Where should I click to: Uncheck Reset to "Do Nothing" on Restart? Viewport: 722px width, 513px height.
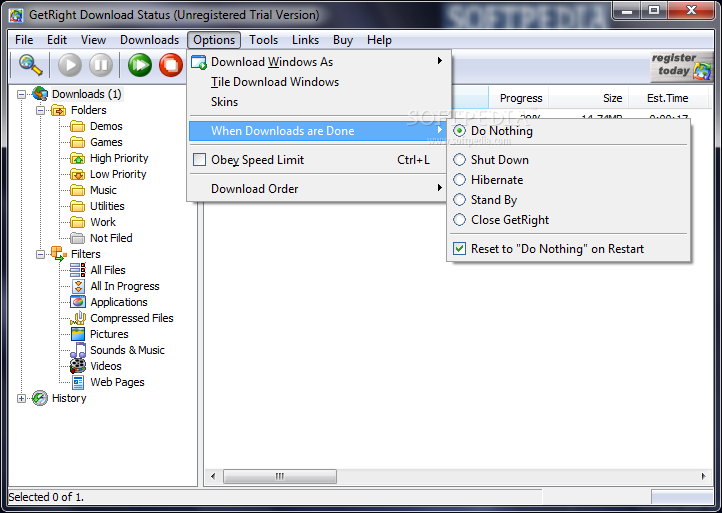[x=459, y=249]
